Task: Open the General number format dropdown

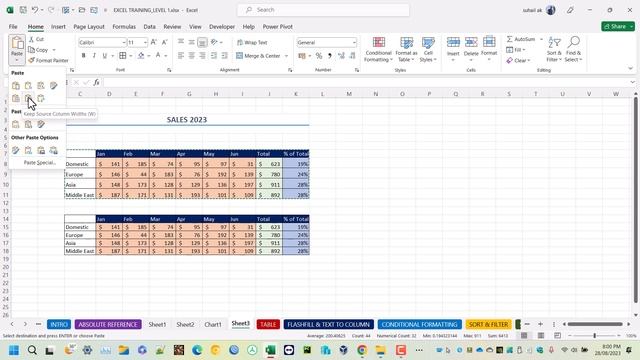Action: pyautogui.click(x=354, y=42)
